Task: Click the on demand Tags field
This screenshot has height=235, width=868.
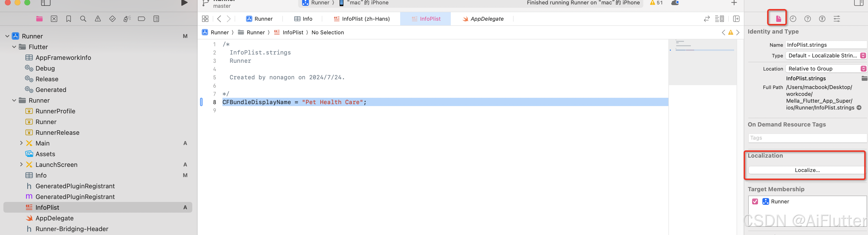Action: tap(807, 138)
